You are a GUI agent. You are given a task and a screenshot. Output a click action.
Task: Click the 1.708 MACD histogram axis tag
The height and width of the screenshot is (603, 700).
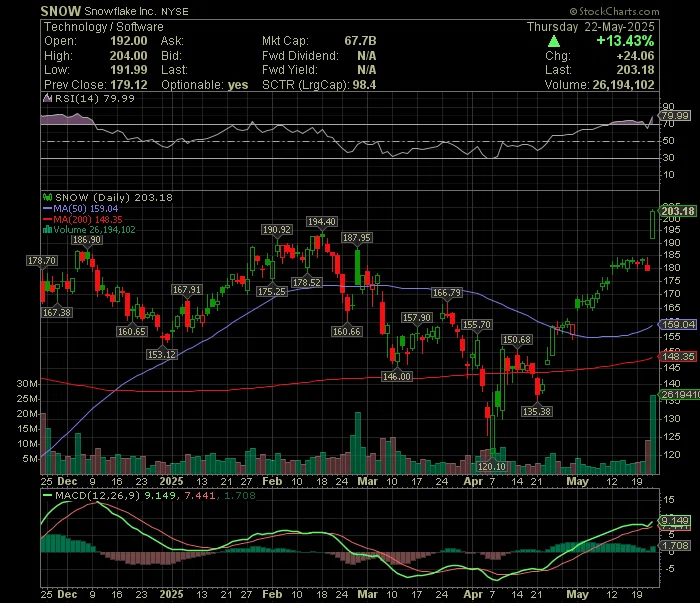point(675,546)
